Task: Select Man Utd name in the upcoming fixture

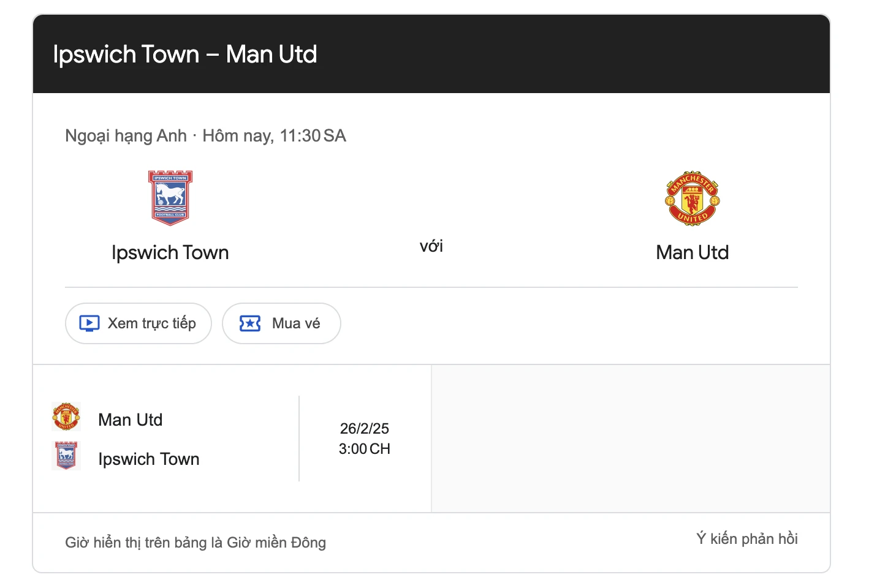Action: (x=131, y=420)
